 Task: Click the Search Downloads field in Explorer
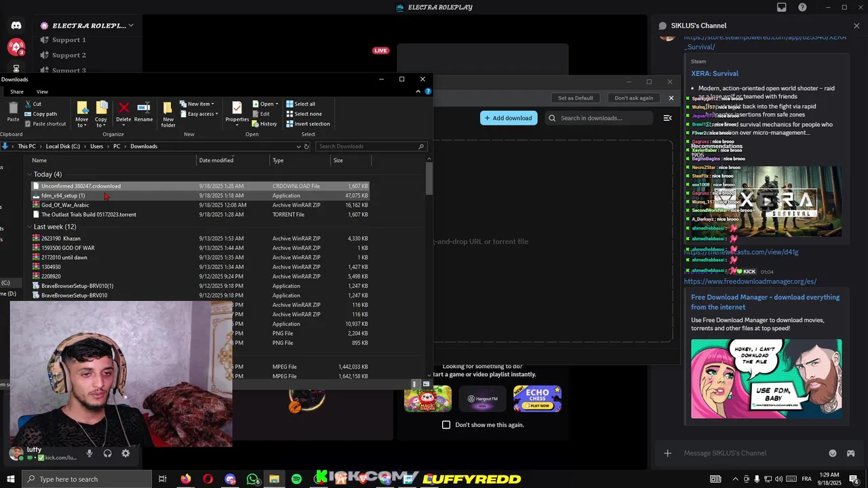[371, 146]
